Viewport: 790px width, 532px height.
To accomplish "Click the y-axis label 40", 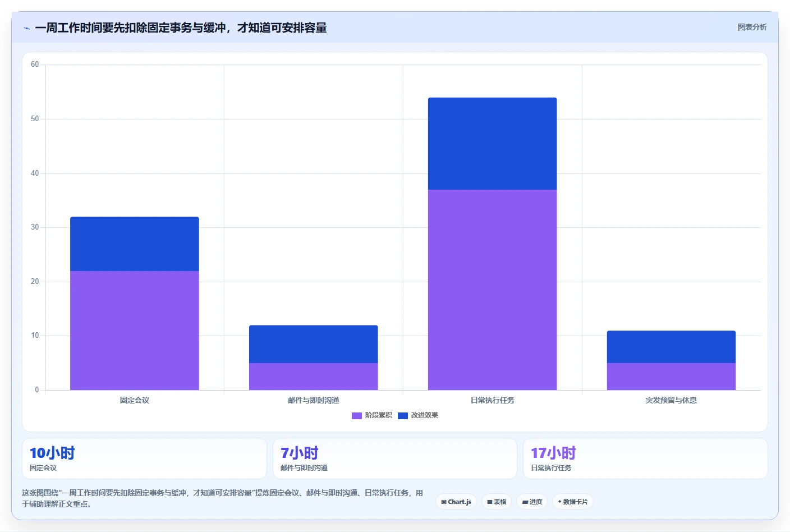I will tap(35, 173).
